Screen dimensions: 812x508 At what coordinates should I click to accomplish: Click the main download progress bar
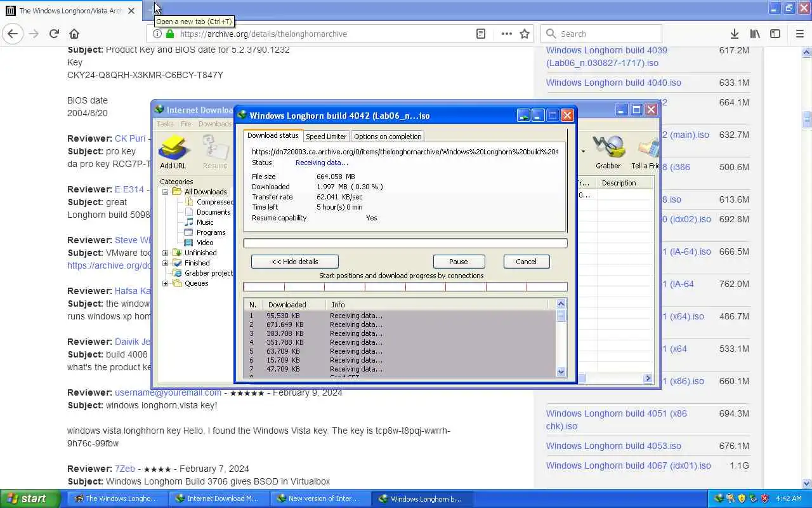(x=405, y=243)
